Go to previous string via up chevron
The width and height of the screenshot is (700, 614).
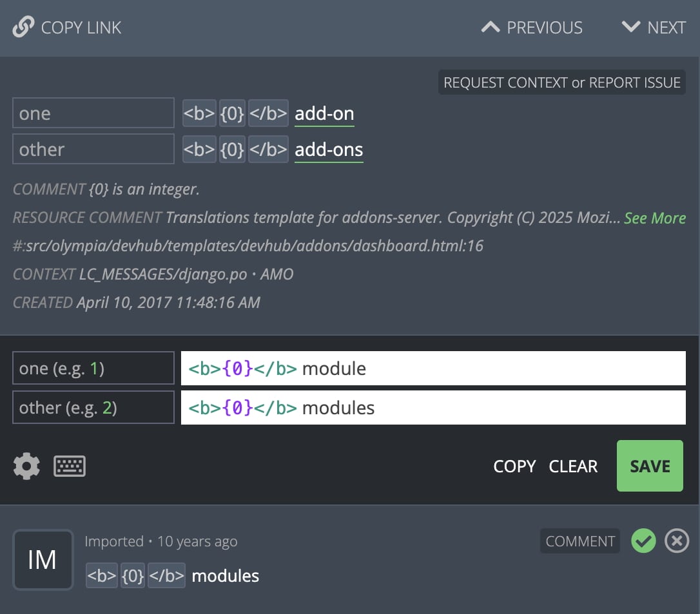[491, 27]
